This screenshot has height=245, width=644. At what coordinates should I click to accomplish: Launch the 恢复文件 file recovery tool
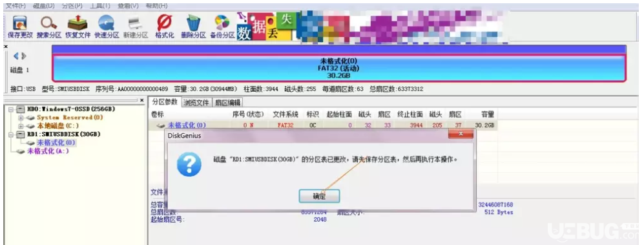[x=78, y=27]
